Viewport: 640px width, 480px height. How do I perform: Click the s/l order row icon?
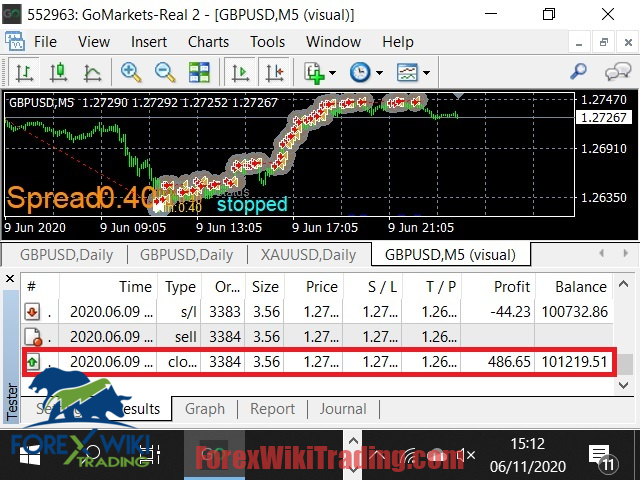pos(32,312)
